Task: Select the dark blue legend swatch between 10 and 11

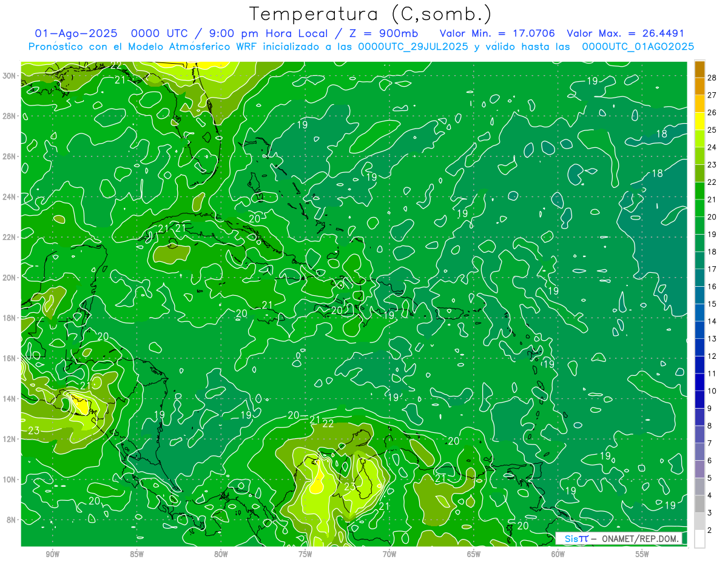Action: click(x=699, y=382)
